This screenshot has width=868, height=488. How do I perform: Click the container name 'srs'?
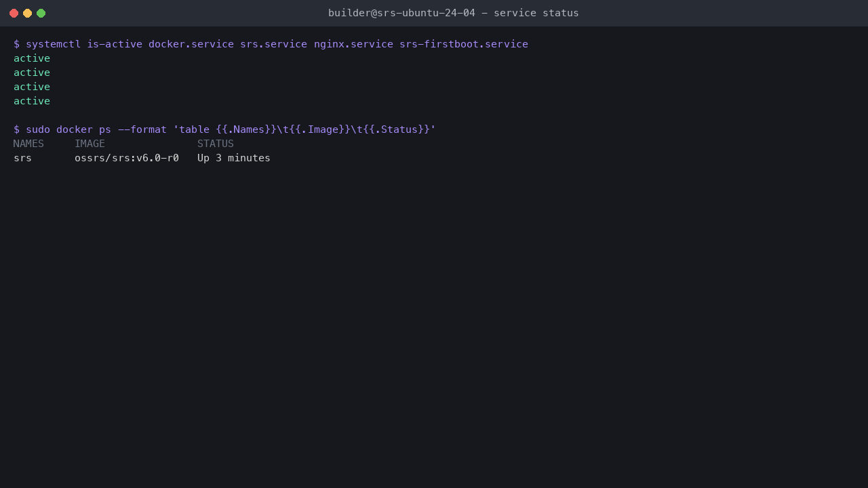click(22, 158)
